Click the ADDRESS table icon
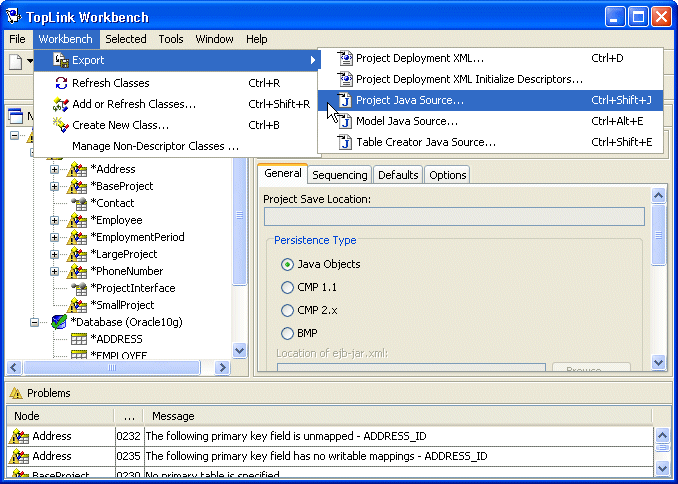Viewport: 678px width, 484px height. pyautogui.click(x=79, y=339)
